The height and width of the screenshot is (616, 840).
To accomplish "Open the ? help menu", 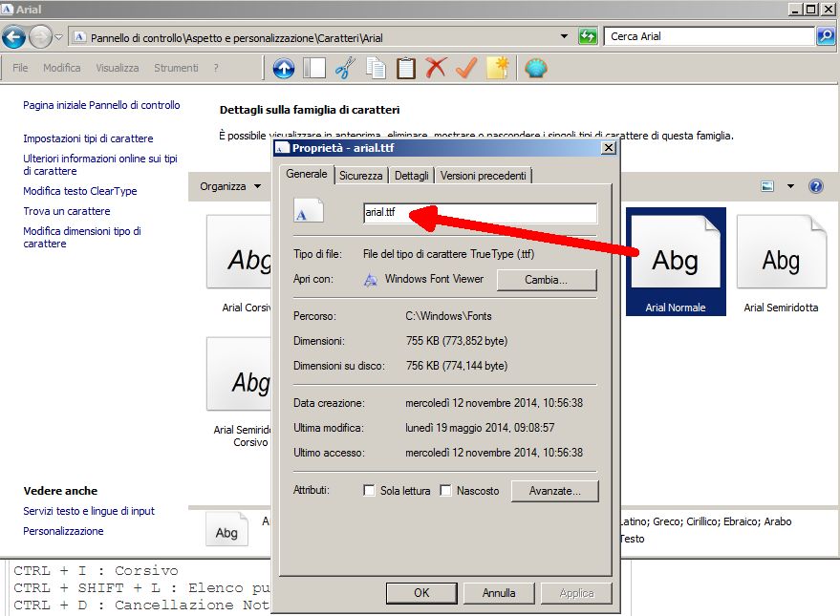I will pyautogui.click(x=216, y=68).
